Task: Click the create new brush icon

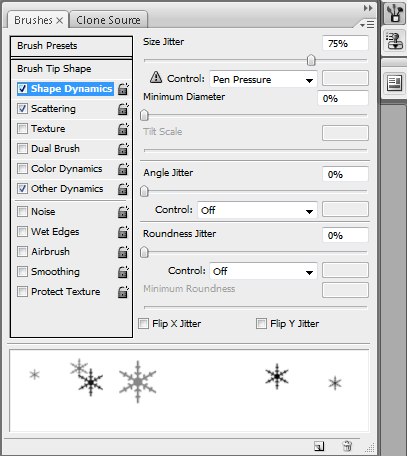Action: pyautogui.click(x=319, y=446)
